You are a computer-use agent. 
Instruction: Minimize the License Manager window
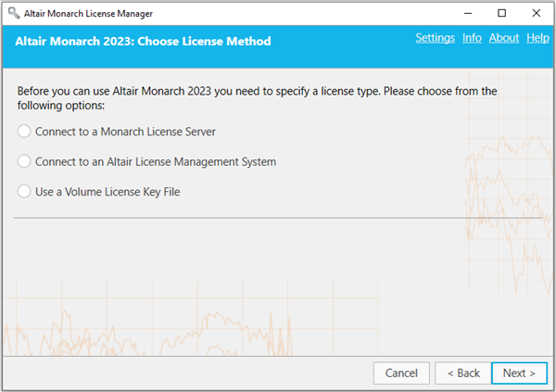coord(468,13)
